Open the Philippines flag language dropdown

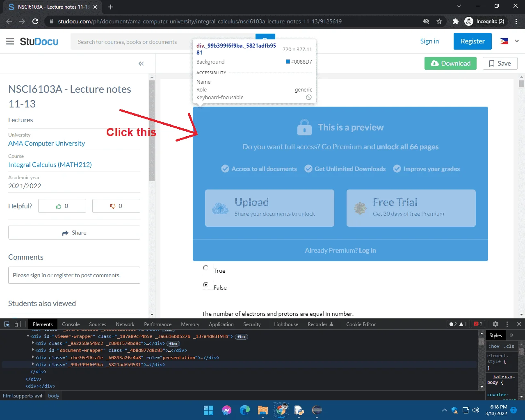509,41
